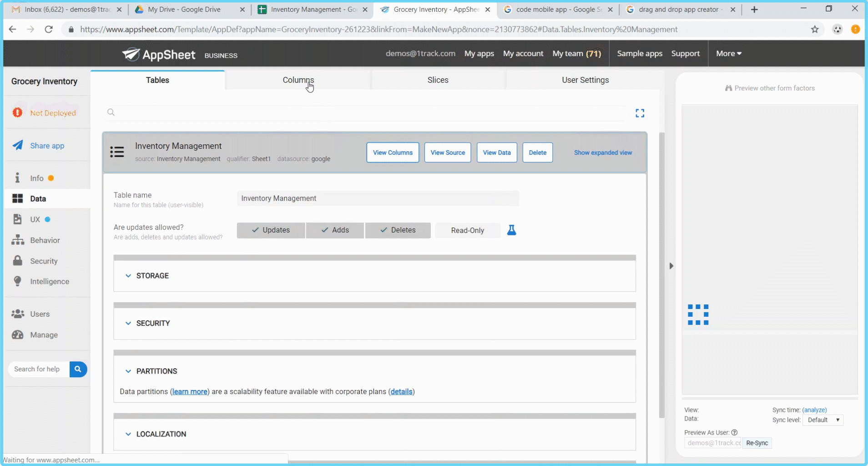Click the table search magnifier icon
868x466 pixels.
(111, 112)
